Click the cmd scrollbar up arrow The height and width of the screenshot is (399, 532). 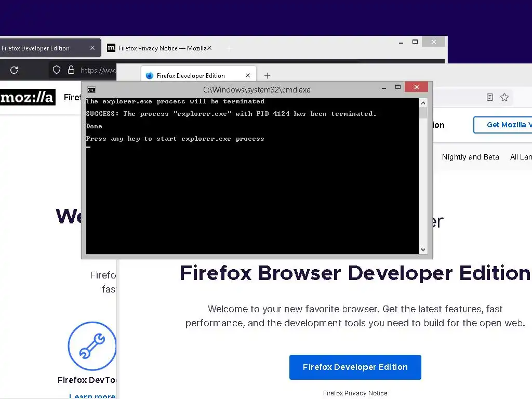423,103
